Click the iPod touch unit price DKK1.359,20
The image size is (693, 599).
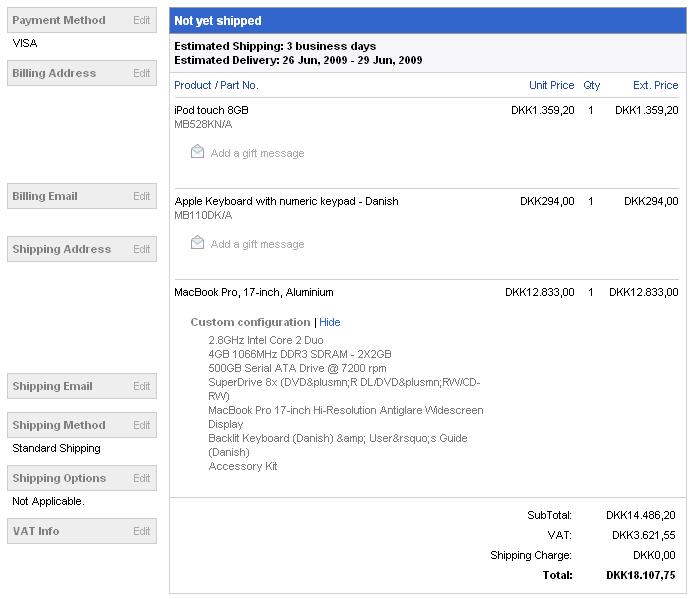click(x=543, y=110)
